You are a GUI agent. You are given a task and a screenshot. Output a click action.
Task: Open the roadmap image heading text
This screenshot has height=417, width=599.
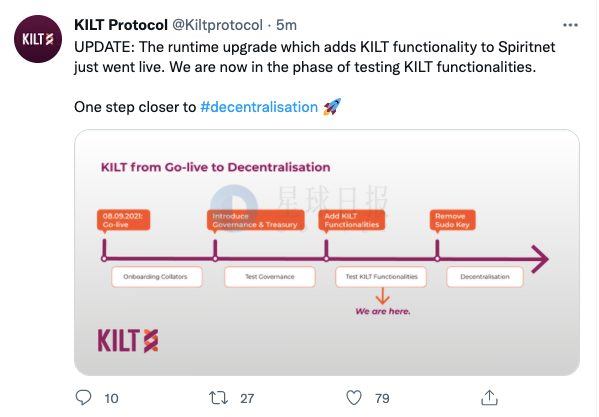pyautogui.click(x=215, y=167)
